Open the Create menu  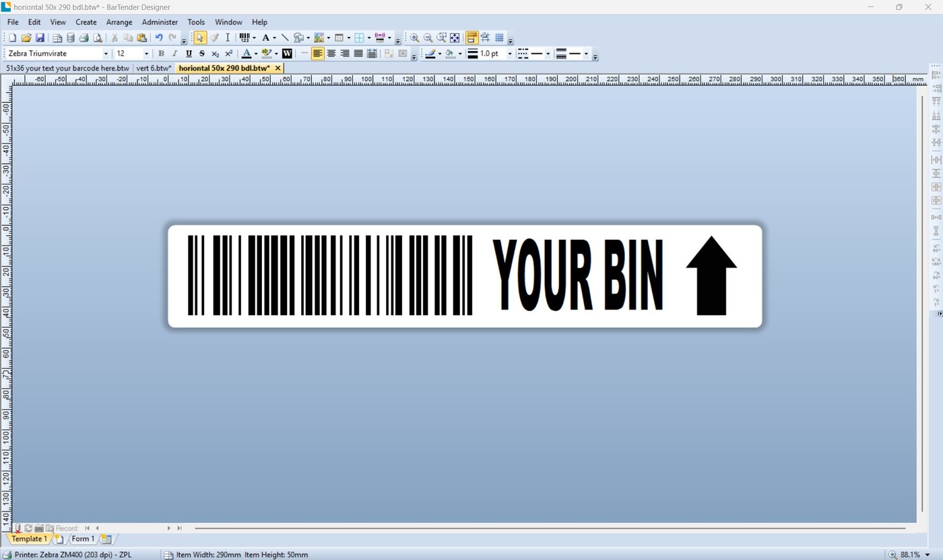pyautogui.click(x=86, y=22)
